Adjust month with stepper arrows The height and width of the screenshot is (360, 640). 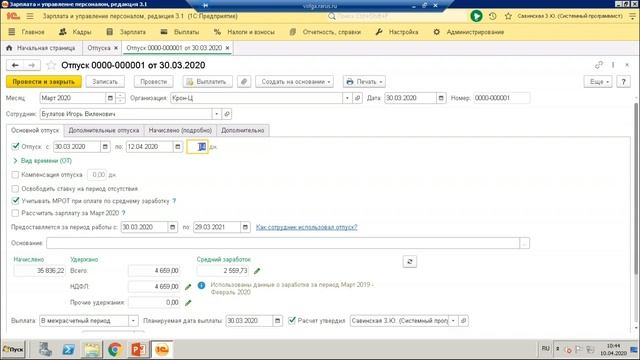tap(120, 98)
